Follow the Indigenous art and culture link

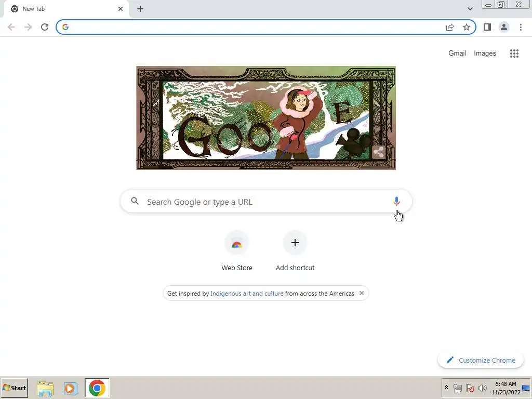247,294
